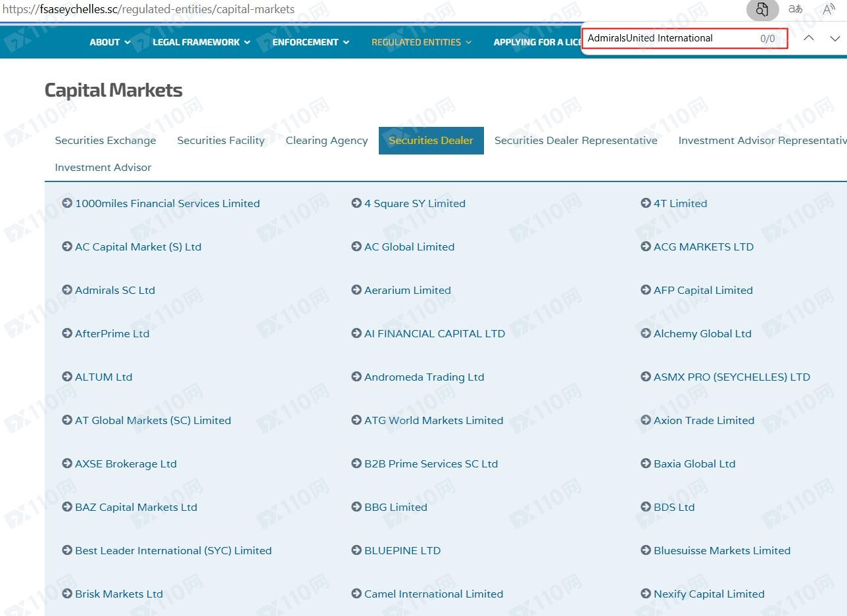Image resolution: width=847 pixels, height=616 pixels.
Task: Open the Investment Advisor tab
Action: (x=103, y=168)
